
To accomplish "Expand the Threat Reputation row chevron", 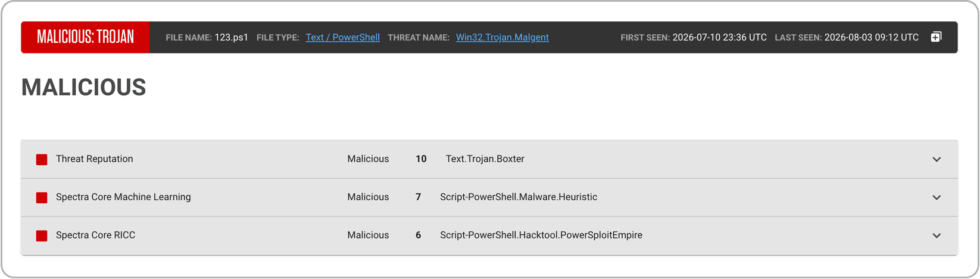I will pos(937,159).
